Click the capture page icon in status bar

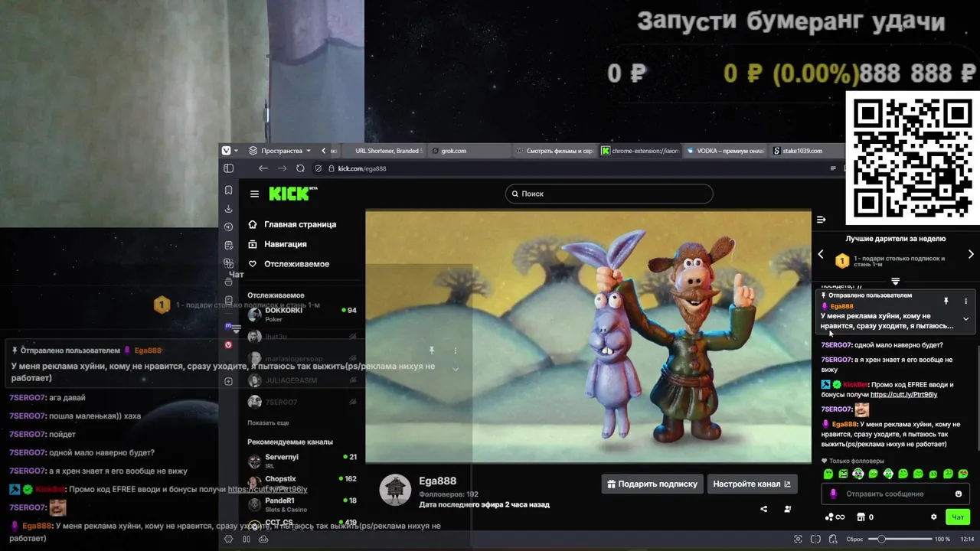click(x=799, y=540)
